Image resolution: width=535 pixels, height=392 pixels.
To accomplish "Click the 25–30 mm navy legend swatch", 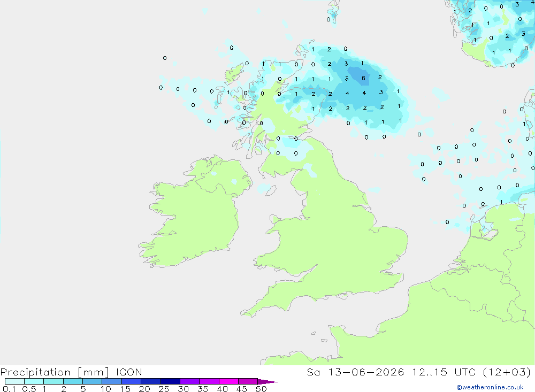I will click(170, 381).
